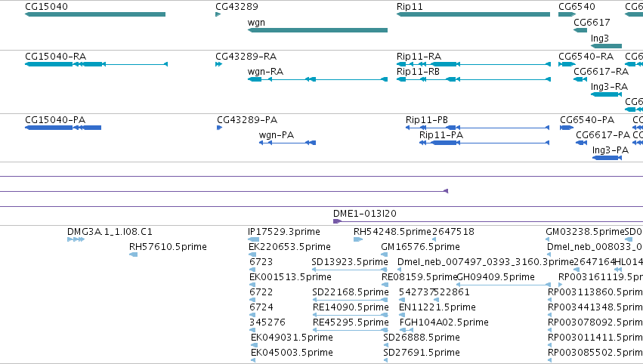Screen dimensions: 643x364
Task: Click the IP17529.3prime EST glyph
Action: [x=253, y=239]
